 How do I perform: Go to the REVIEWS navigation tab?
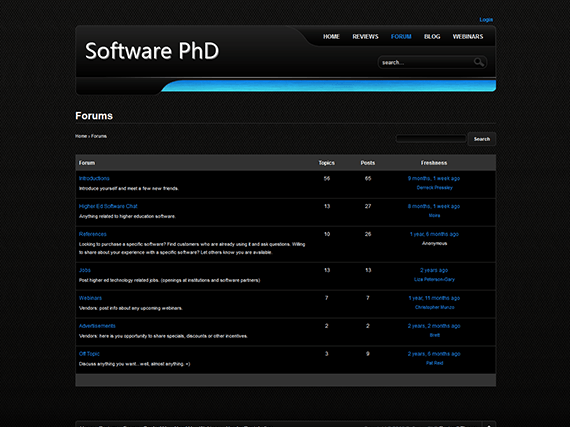(x=365, y=37)
